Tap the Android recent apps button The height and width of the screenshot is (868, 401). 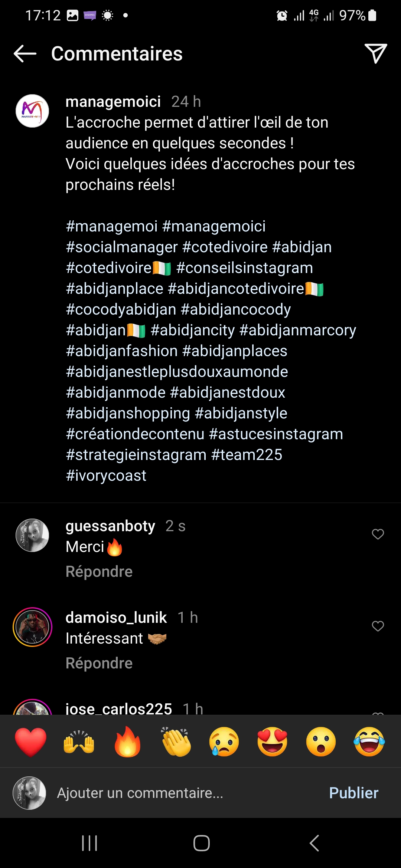tap(89, 843)
